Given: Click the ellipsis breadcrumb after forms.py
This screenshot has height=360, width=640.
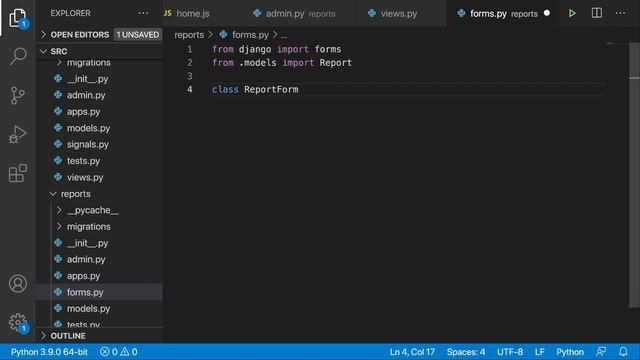Looking at the screenshot, I should [284, 35].
